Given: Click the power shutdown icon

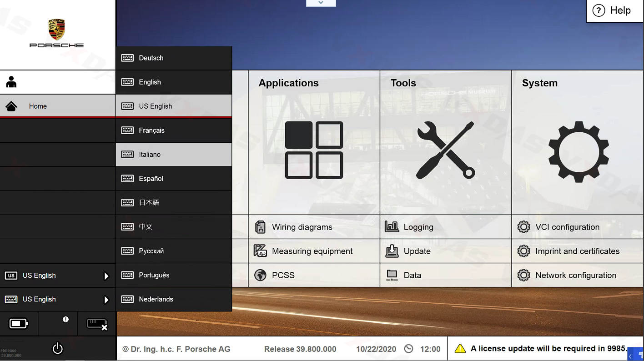Looking at the screenshot, I should [57, 348].
